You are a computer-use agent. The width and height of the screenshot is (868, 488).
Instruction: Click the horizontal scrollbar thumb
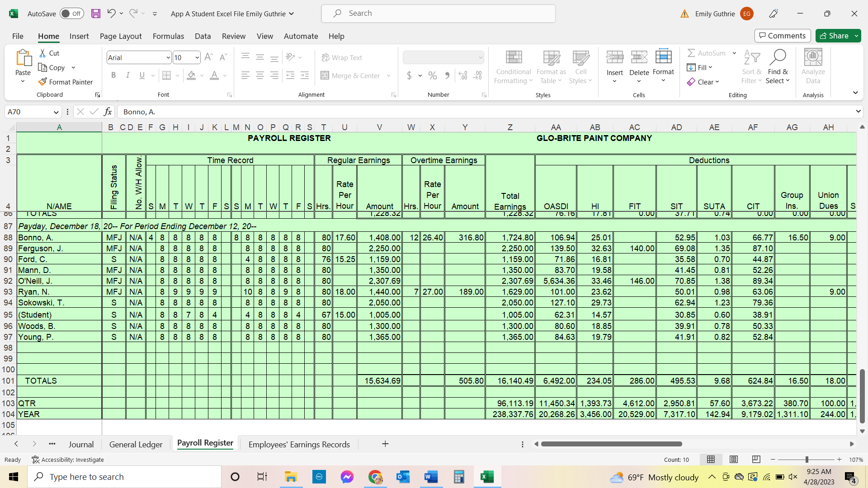[611, 444]
